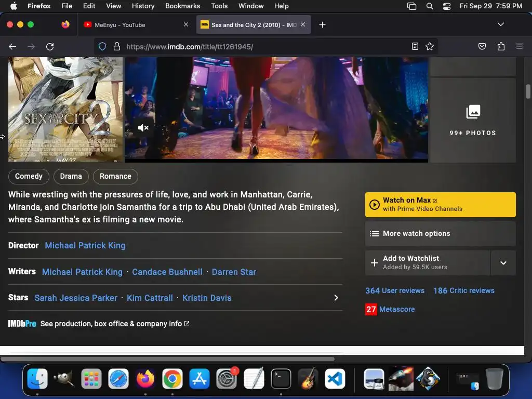Image resolution: width=532 pixels, height=399 pixels.
Task: Bookmark this page with the star icon
Action: point(430,46)
